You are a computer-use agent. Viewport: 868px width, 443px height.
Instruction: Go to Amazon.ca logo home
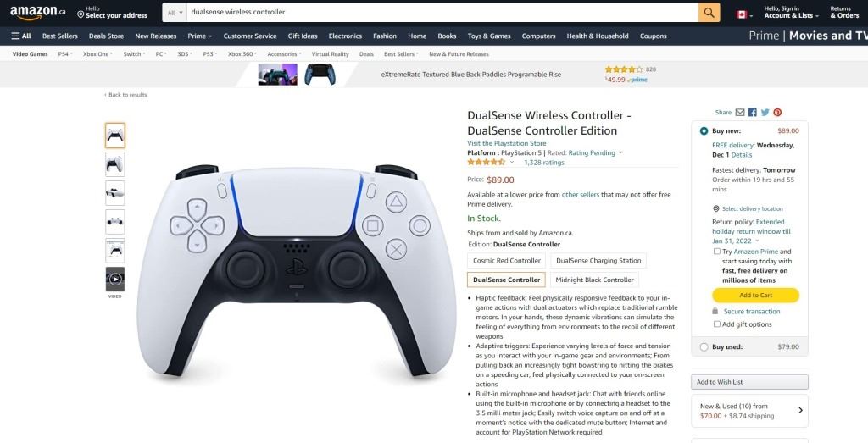point(37,12)
